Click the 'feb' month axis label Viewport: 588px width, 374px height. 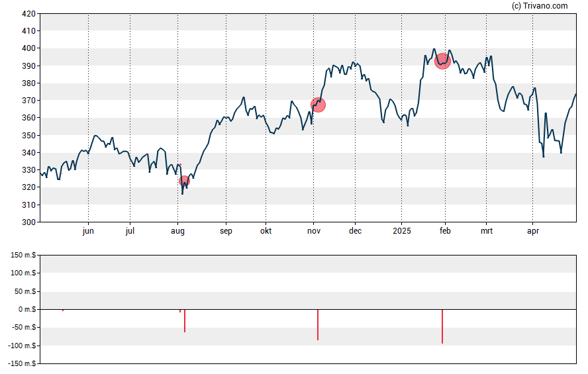coord(445,231)
